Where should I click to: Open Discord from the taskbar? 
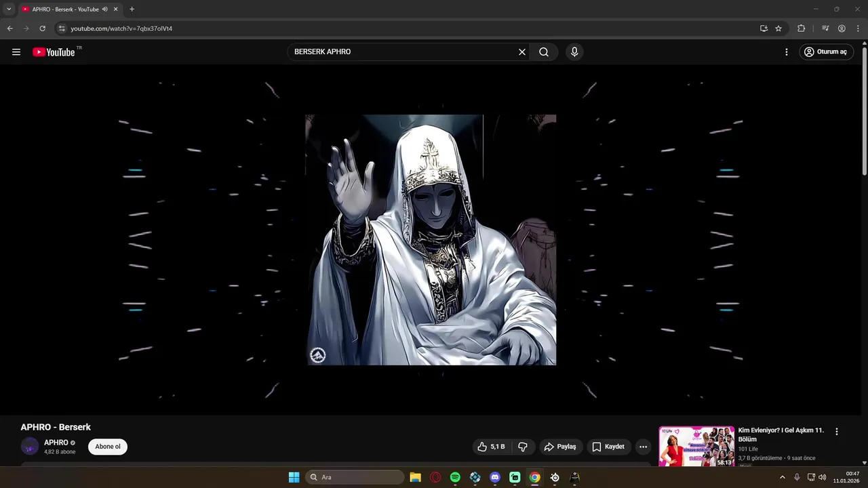point(495,477)
